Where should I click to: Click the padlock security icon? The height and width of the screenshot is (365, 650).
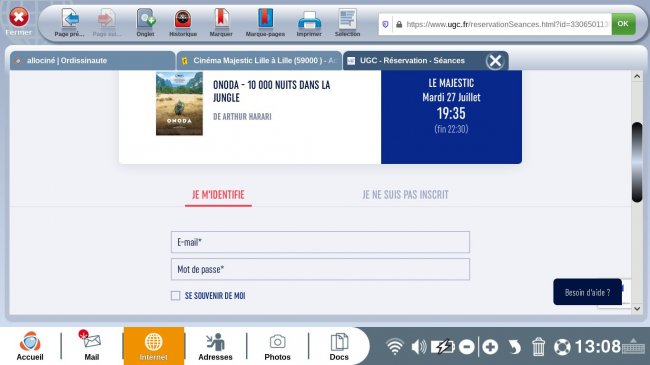click(x=399, y=24)
